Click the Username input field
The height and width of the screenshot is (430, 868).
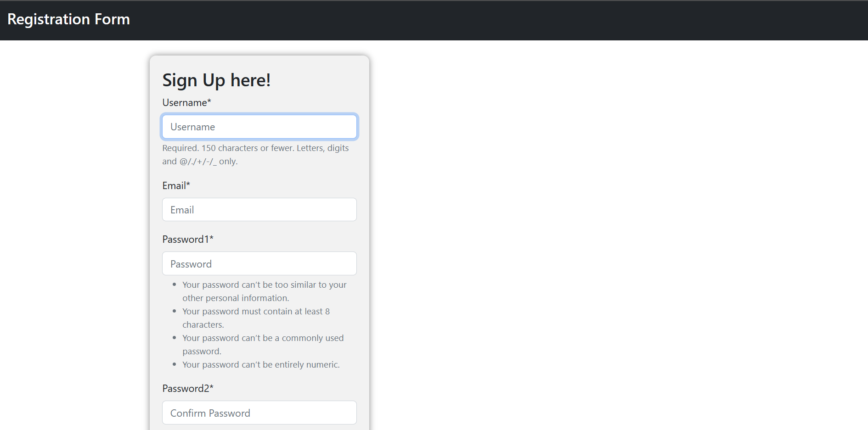259,127
